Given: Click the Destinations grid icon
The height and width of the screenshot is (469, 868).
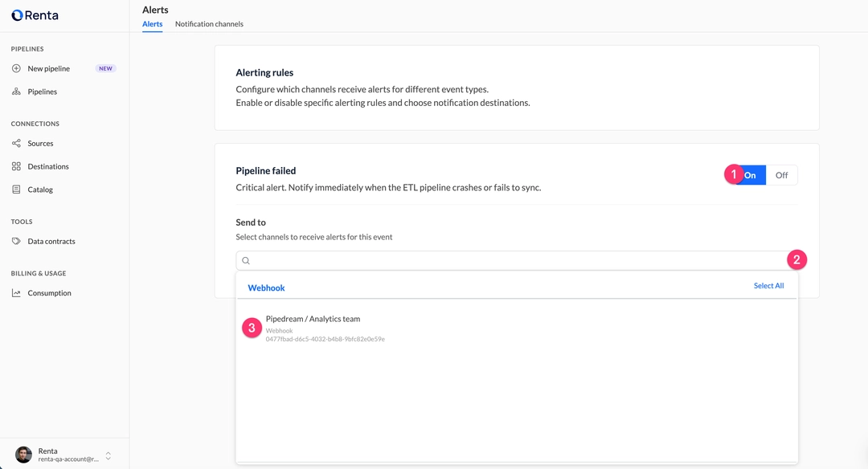Looking at the screenshot, I should coord(15,166).
